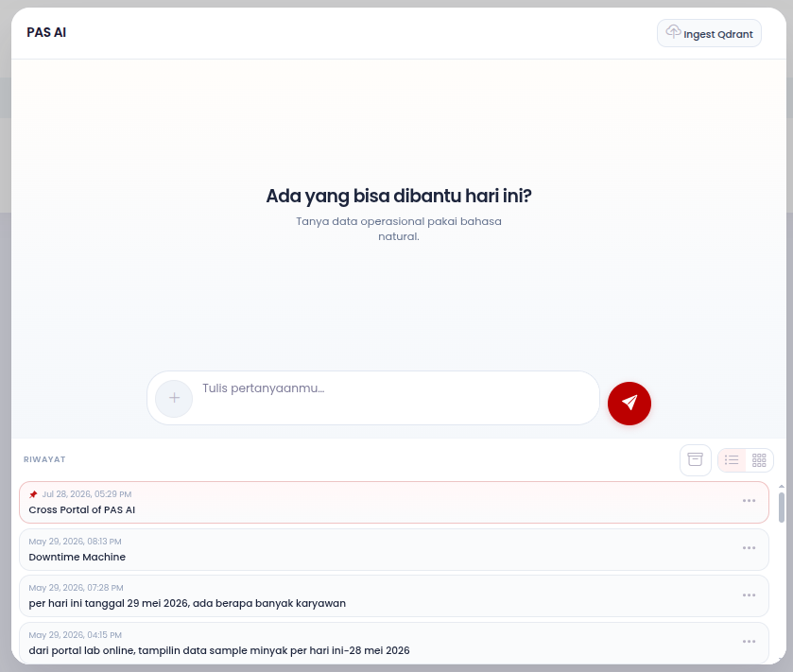Click the Ingest Qdrant button
The height and width of the screenshot is (672, 793).
click(709, 33)
